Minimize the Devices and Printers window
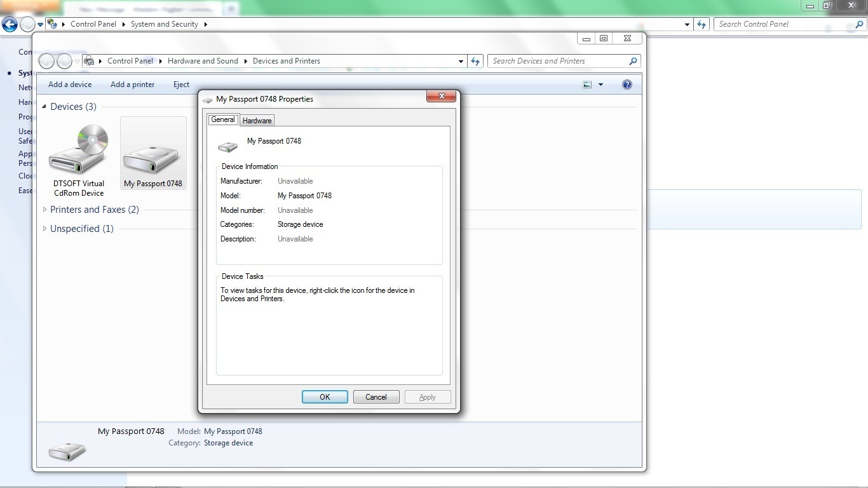The width and height of the screenshot is (868, 488). [587, 38]
